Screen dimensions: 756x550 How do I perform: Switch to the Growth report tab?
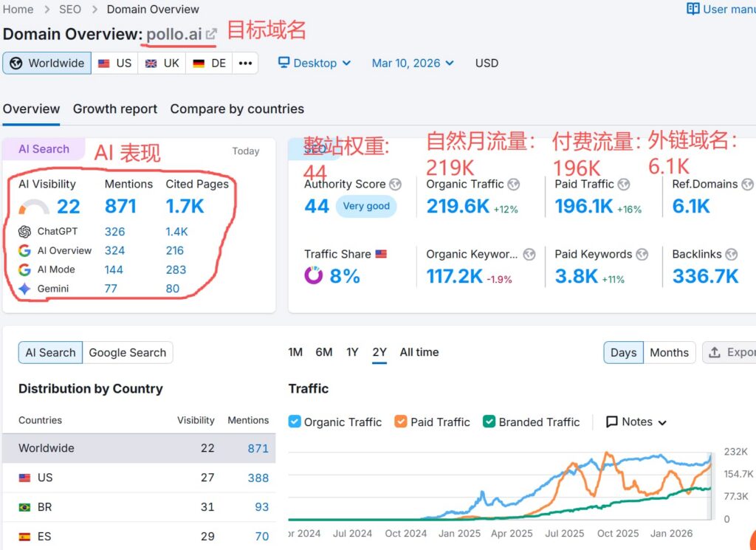coord(115,109)
